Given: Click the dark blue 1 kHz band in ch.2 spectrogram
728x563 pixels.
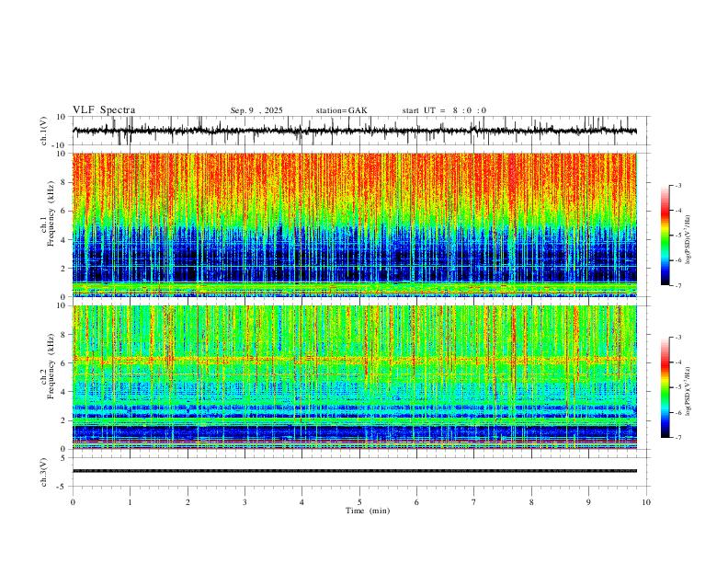Looking at the screenshot, I should pyautogui.click(x=354, y=433).
